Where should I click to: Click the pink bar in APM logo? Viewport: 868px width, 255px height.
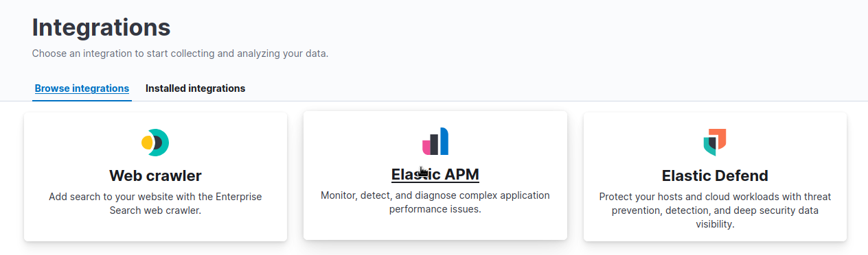[x=426, y=146]
